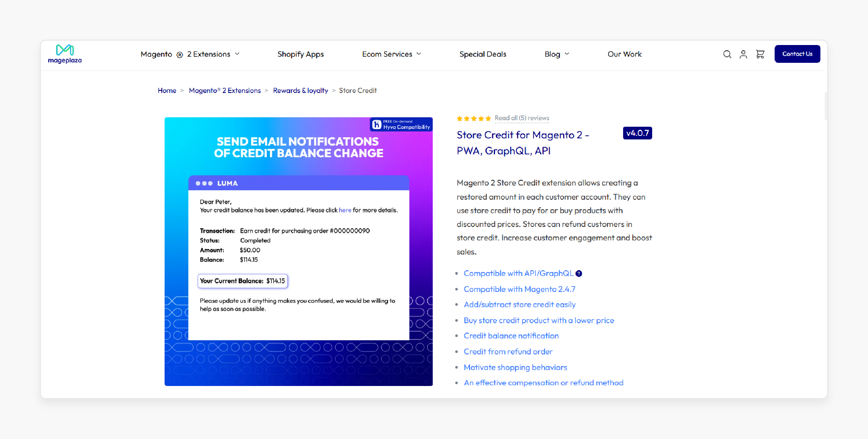Viewport: 868px width, 439px height.
Task: Open the Magento 2 Extensions menu label
Action: point(185,54)
